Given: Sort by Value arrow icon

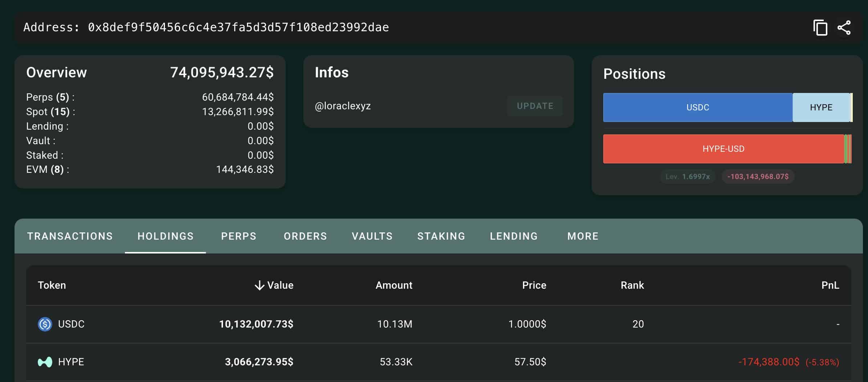Looking at the screenshot, I should 259,285.
